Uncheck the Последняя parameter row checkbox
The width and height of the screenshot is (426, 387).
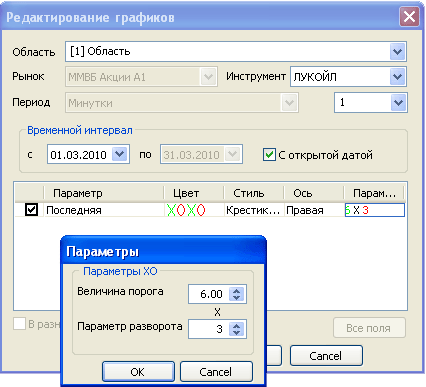tap(31, 210)
